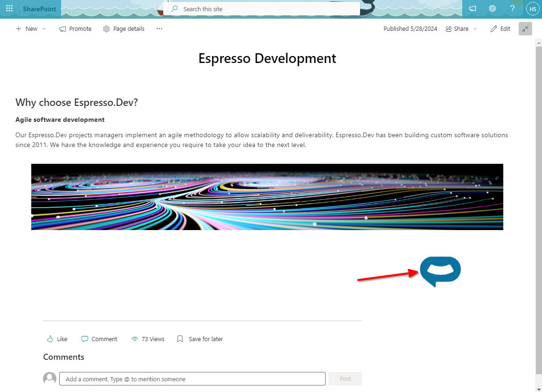542x392 pixels.
Task: Click the Post button
Action: (345, 379)
